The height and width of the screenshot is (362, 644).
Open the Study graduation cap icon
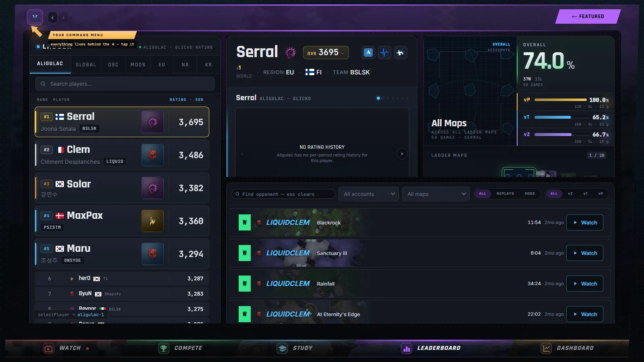[x=282, y=348]
